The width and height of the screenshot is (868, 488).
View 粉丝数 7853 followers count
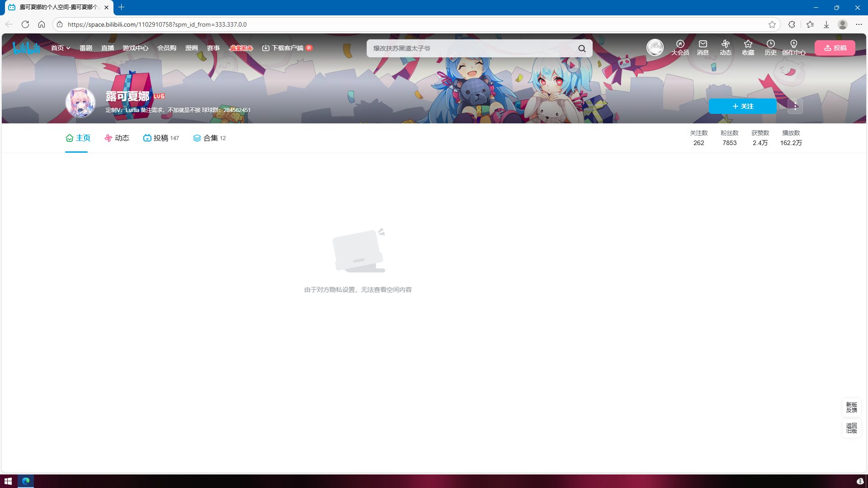pos(729,138)
